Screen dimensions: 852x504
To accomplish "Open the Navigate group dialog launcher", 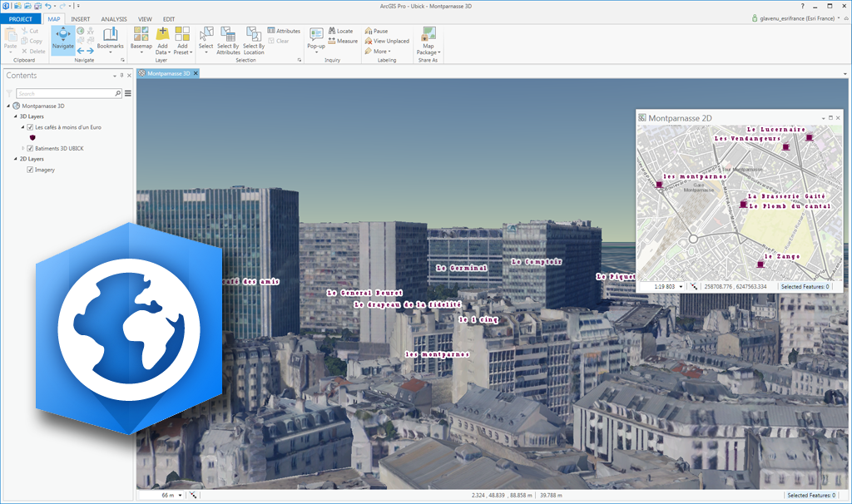I will pos(122,60).
